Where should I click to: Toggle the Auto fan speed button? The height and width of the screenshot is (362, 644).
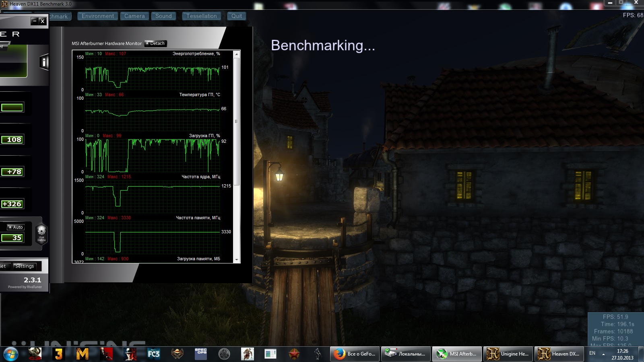16,227
